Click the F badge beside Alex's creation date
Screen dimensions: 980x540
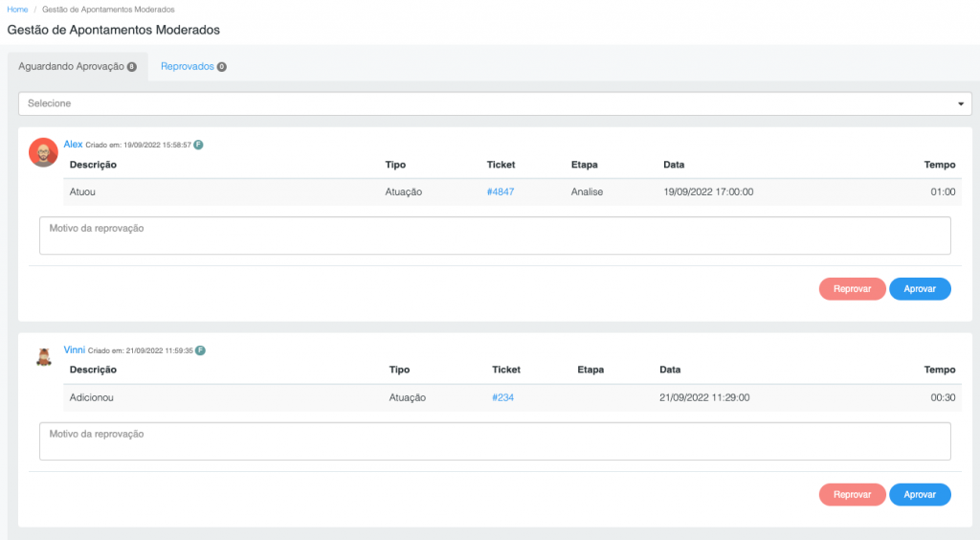pyautogui.click(x=198, y=145)
